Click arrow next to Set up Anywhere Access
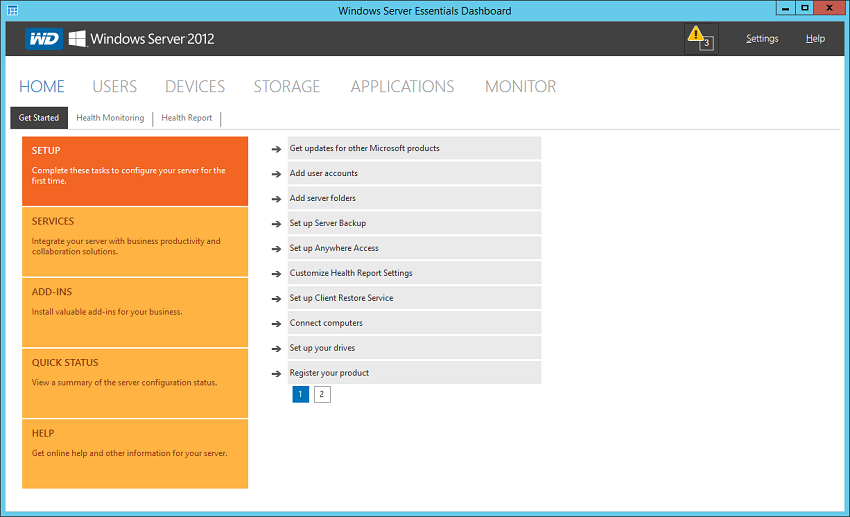The image size is (850, 517). coord(276,249)
